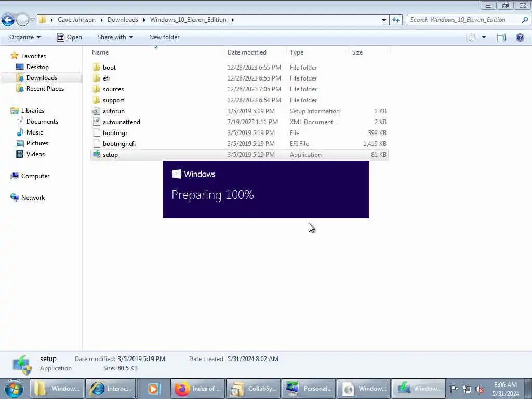532x399 pixels.
Task: Open the Music library
Action: (35, 132)
